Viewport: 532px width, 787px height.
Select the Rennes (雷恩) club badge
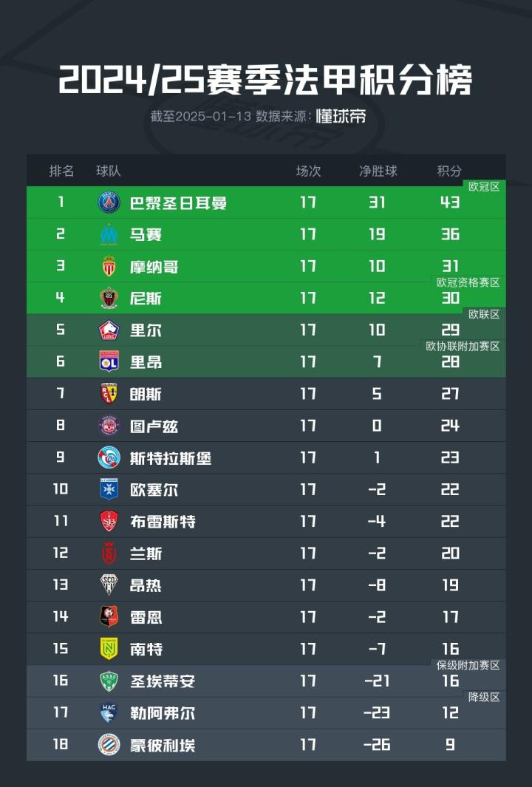pos(109,617)
